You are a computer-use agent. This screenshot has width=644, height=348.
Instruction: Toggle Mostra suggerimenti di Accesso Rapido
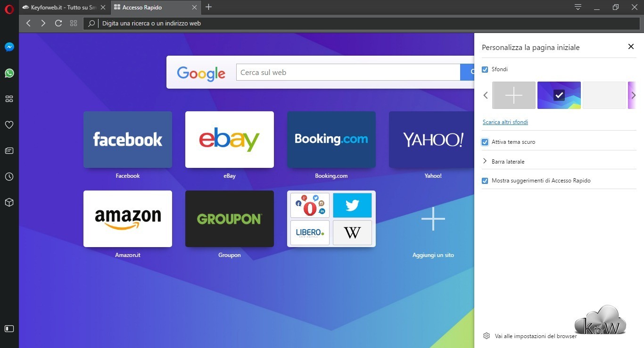click(485, 181)
